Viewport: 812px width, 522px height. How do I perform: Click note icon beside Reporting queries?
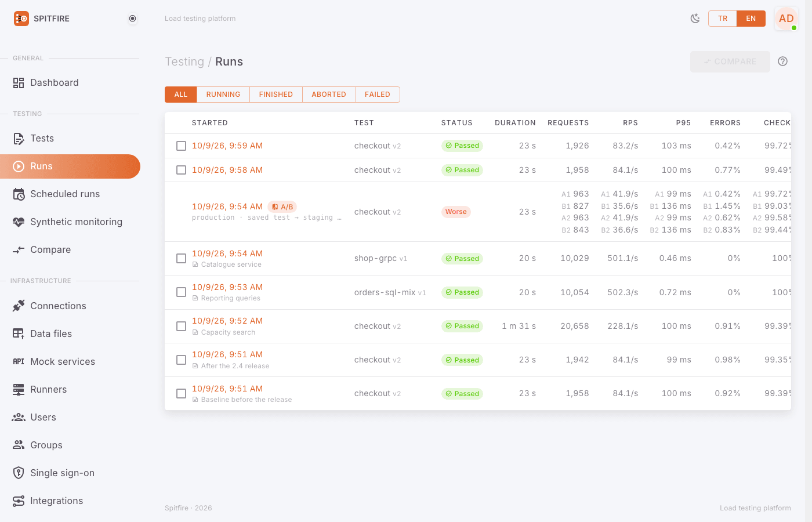(x=195, y=298)
